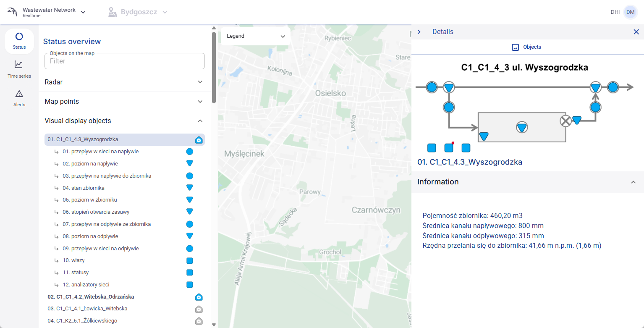This screenshot has width=644, height=328.
Task: Click triangle icon for poziom na napływie
Action: click(189, 163)
